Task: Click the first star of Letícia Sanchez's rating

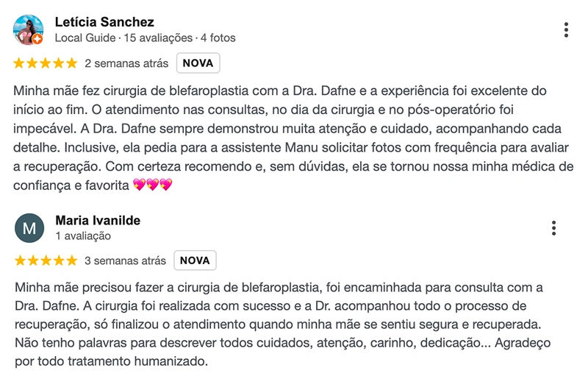Action: [x=19, y=63]
